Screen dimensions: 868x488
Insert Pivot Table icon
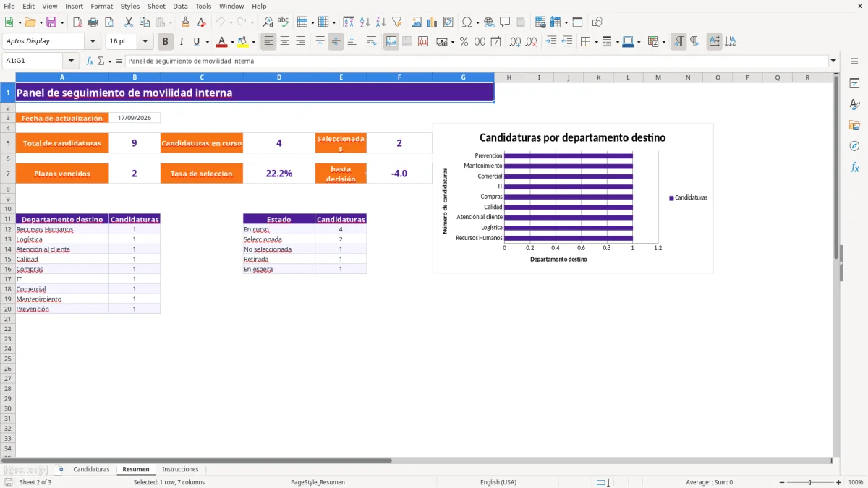[x=448, y=22]
